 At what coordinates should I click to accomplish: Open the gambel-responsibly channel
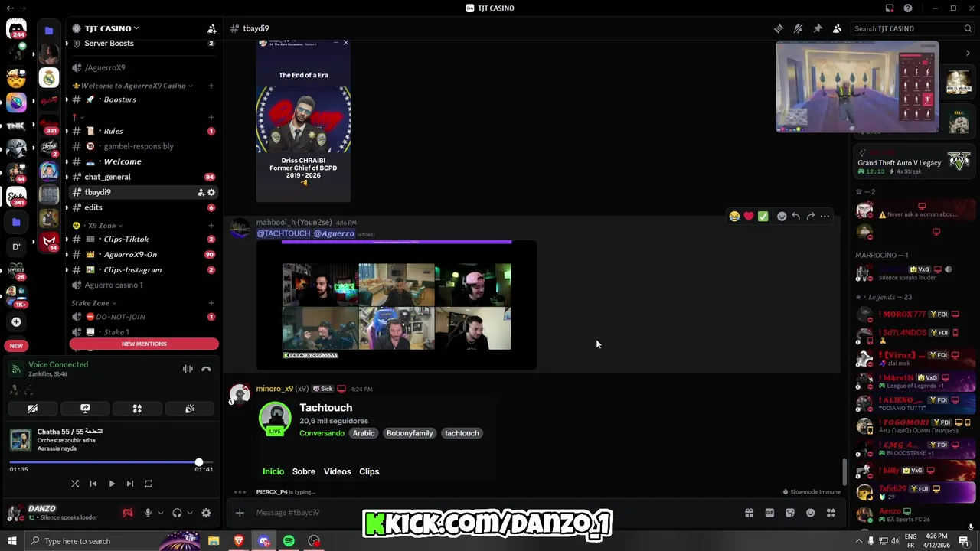point(144,146)
